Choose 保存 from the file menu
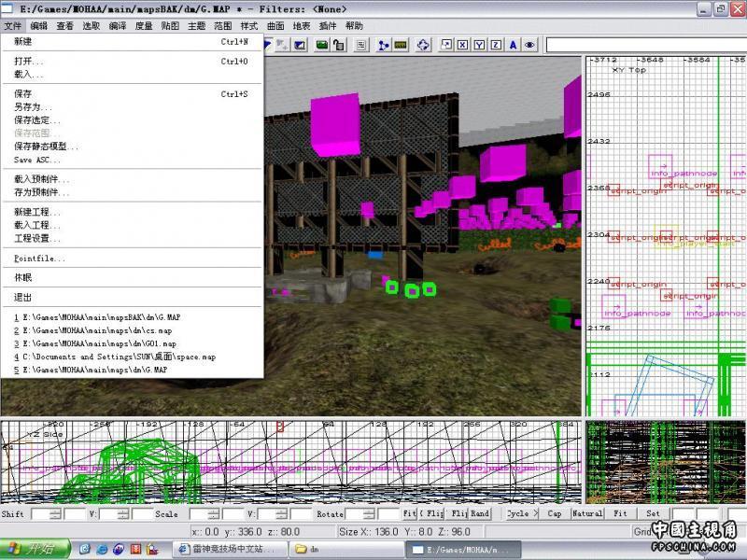 pos(132,94)
